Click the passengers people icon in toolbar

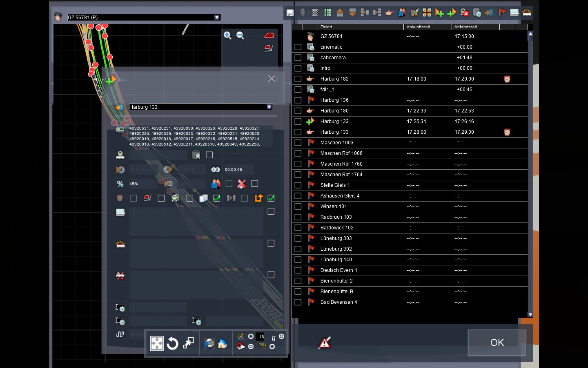[402, 13]
